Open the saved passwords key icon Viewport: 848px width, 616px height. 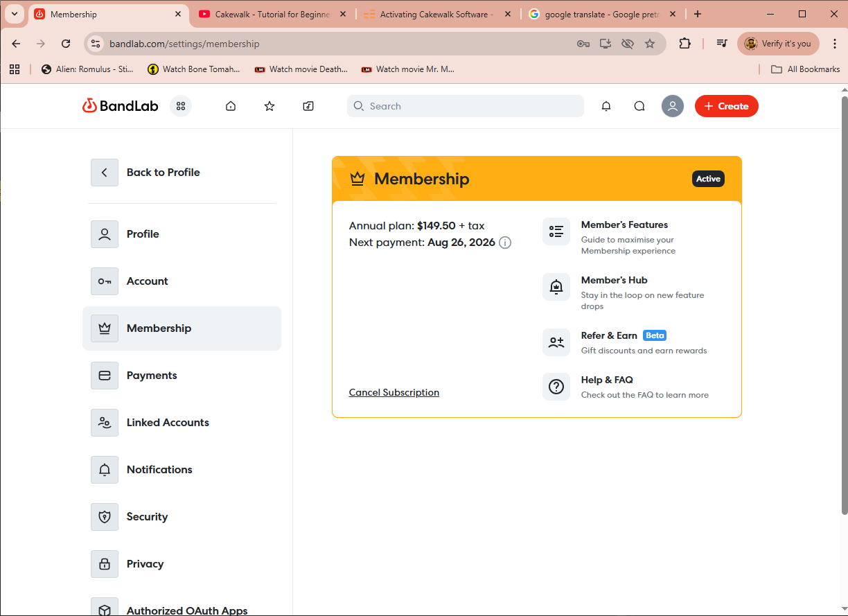(x=583, y=44)
